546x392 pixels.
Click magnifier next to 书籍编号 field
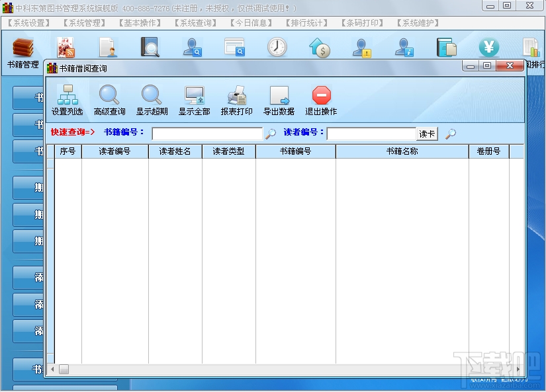click(271, 134)
